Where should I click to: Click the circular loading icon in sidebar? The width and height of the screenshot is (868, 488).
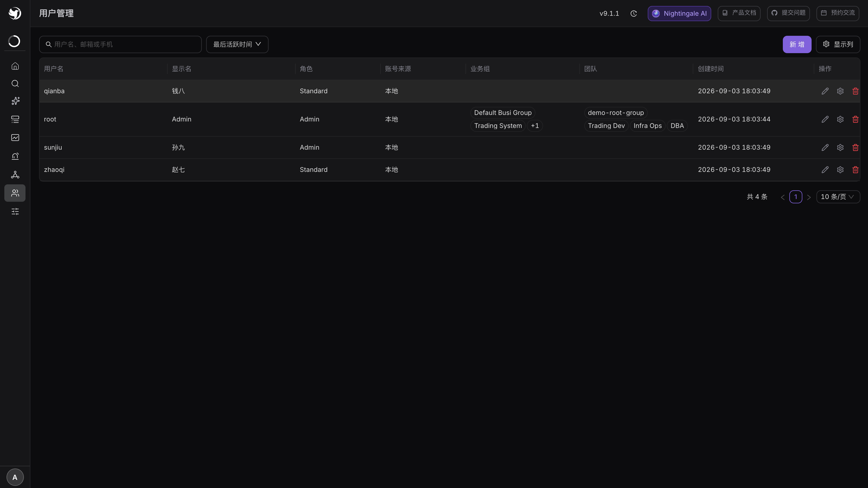click(x=14, y=41)
